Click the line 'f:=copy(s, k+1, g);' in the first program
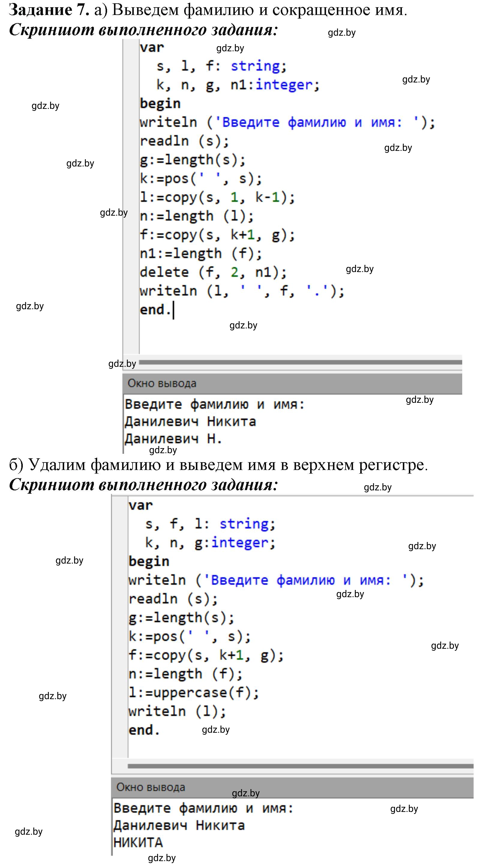482x868 pixels. (x=217, y=235)
